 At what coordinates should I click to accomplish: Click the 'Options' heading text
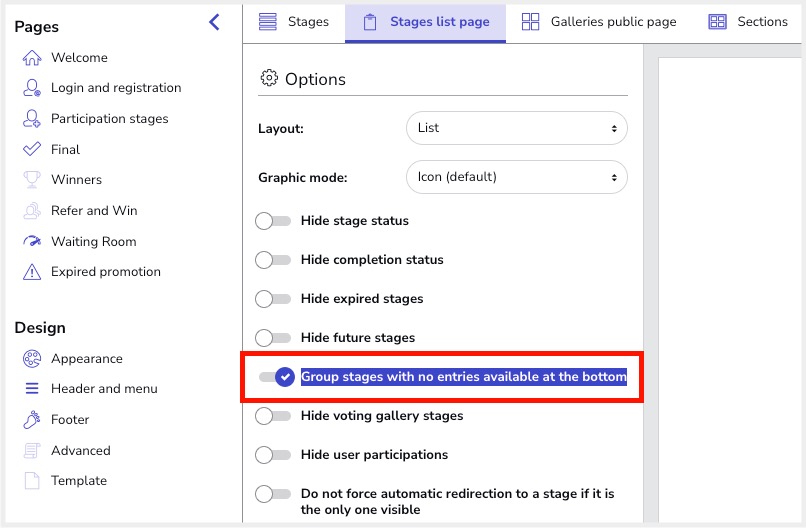pos(315,79)
